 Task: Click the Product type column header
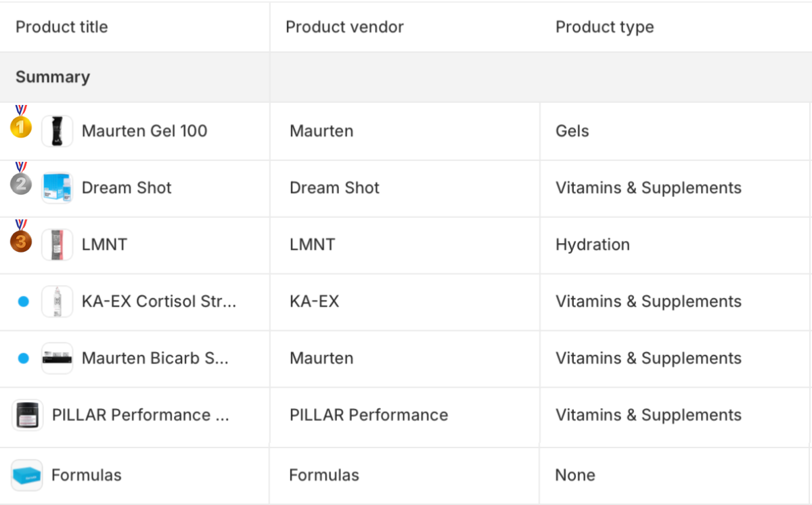604,27
